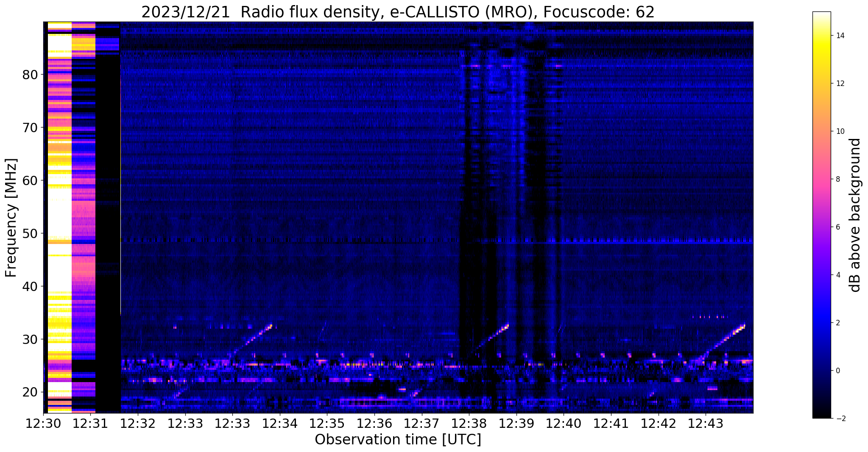
Task: Click the 80 MHz frequency tick label
Action: [x=30, y=75]
